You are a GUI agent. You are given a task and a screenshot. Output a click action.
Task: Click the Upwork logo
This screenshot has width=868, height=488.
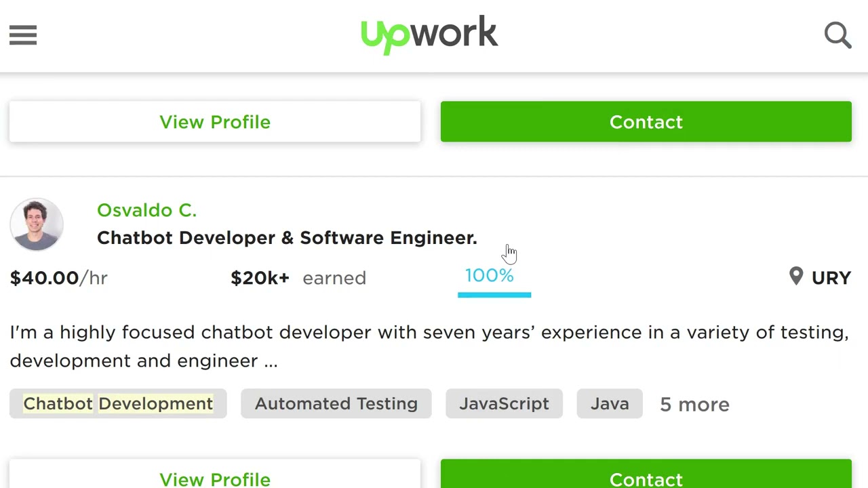pos(429,34)
